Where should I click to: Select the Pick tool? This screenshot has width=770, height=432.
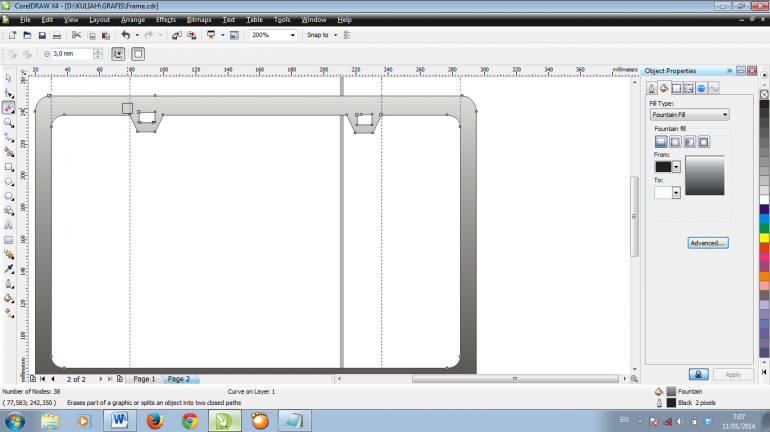[8, 78]
